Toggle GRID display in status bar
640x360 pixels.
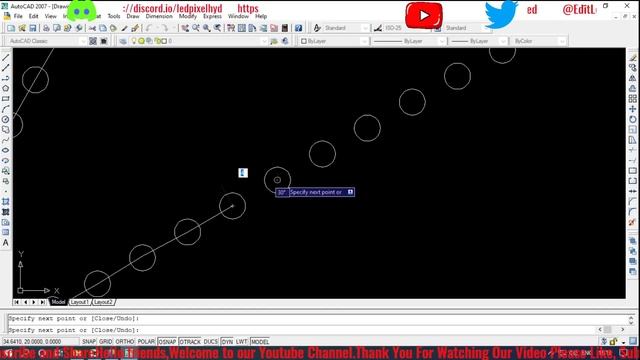tap(105, 342)
